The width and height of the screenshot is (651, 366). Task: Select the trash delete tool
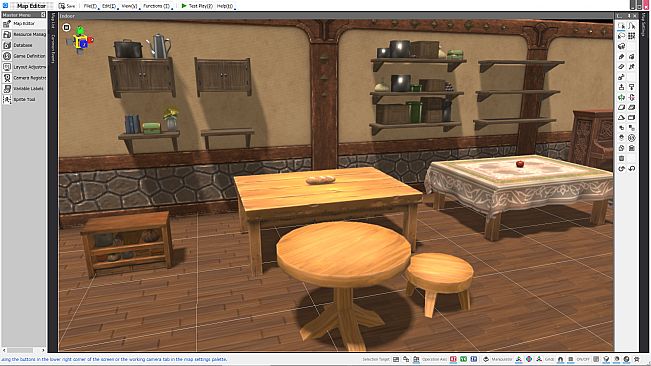[x=621, y=159]
